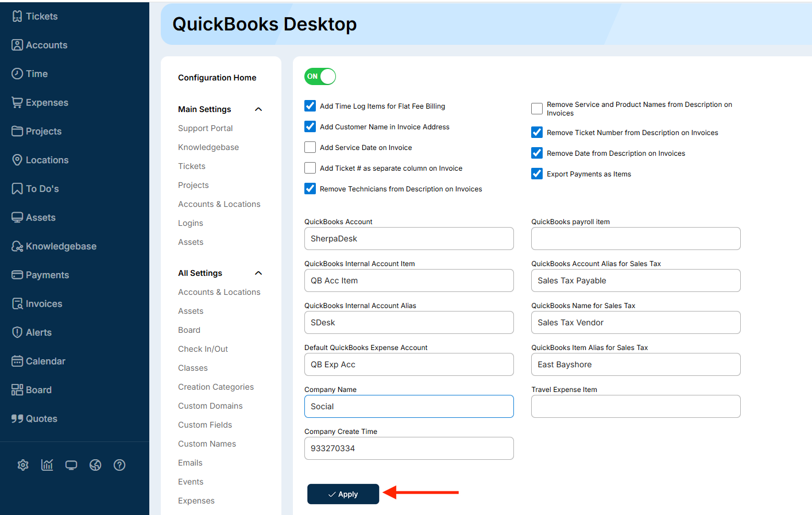
Task: Collapse the All Settings section chevron
Action: [x=258, y=273]
